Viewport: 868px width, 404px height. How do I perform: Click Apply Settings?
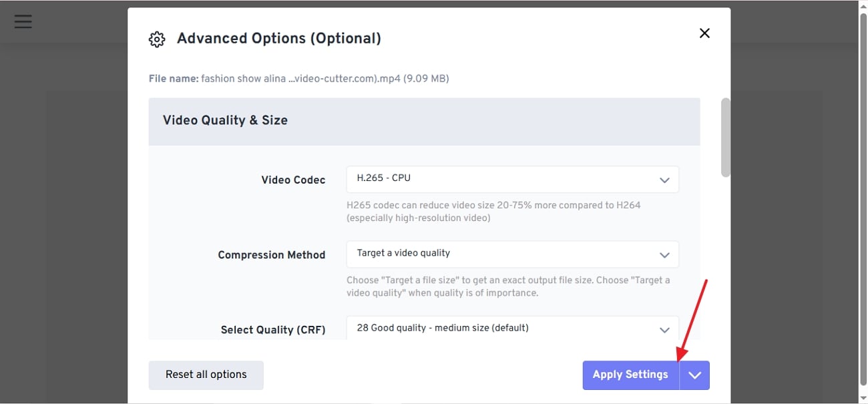tap(630, 375)
